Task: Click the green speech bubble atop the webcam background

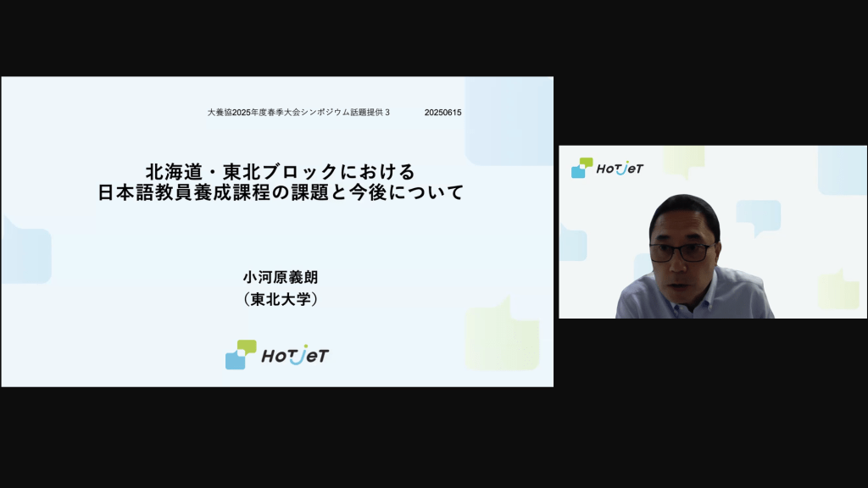Action: click(x=683, y=159)
